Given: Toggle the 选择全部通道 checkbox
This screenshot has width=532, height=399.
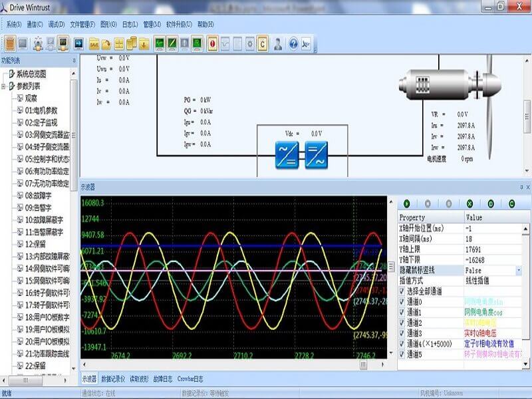Looking at the screenshot, I should click(402, 291).
